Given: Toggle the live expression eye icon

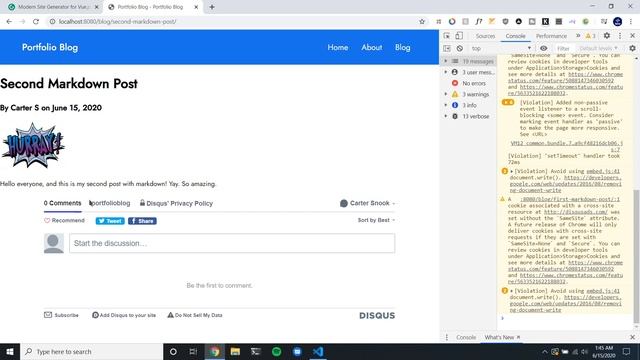Looking at the screenshot, I should click(543, 48).
